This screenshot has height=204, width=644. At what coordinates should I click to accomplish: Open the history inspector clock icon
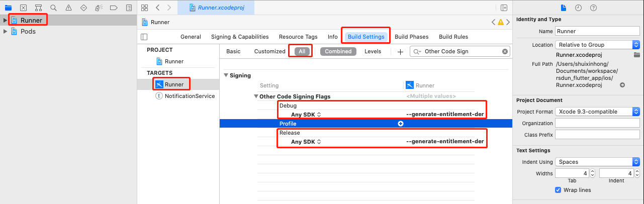(x=579, y=8)
